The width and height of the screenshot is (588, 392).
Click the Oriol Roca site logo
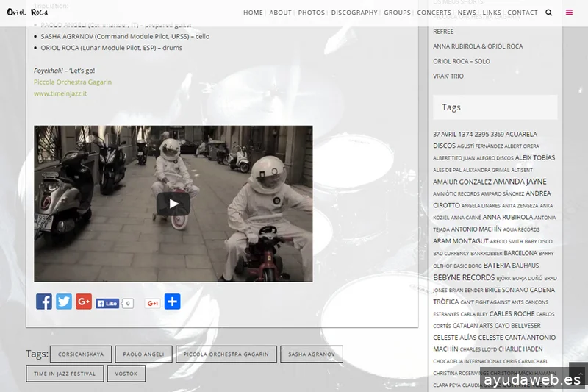27,12
